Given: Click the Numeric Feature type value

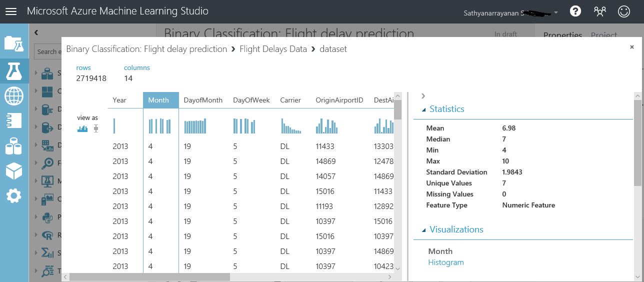Looking at the screenshot, I should (x=528, y=205).
